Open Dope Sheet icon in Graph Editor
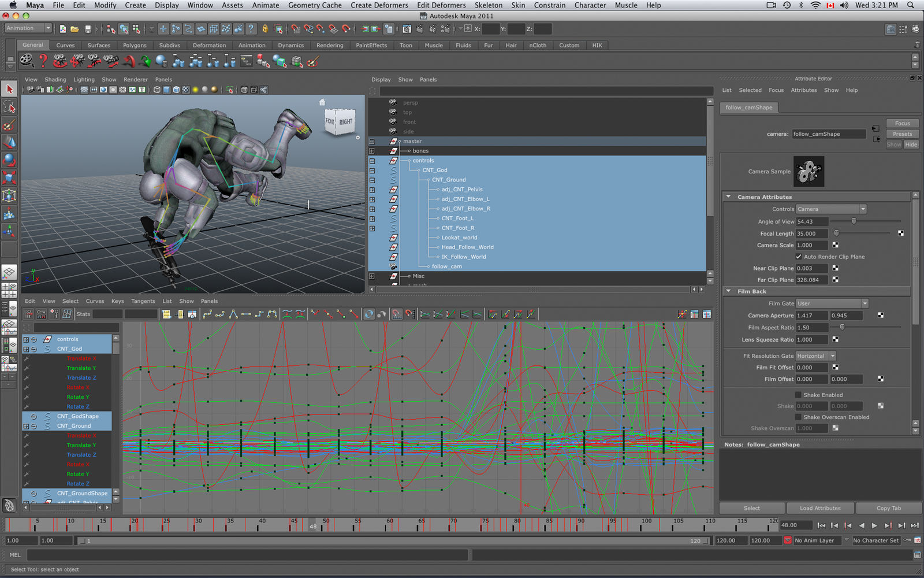 click(x=694, y=314)
